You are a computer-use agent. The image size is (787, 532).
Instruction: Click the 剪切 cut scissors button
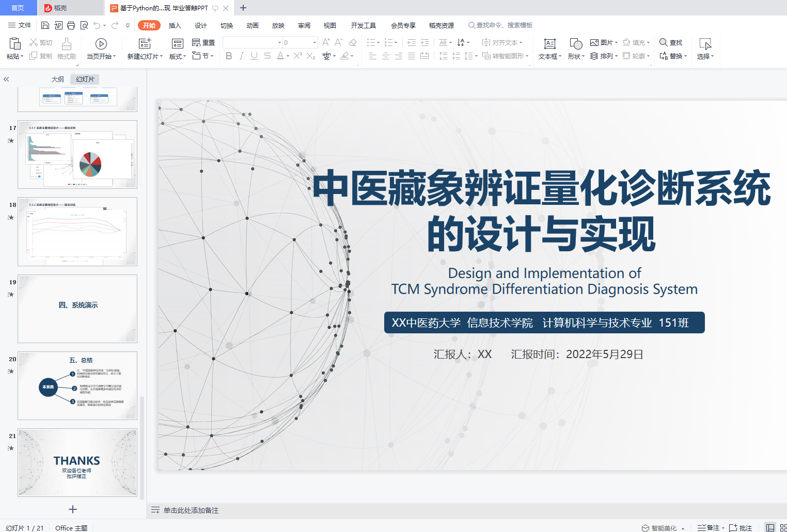pyautogui.click(x=41, y=42)
